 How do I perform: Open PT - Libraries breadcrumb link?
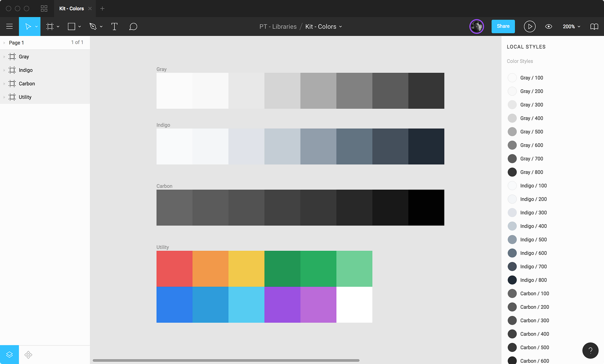click(278, 27)
